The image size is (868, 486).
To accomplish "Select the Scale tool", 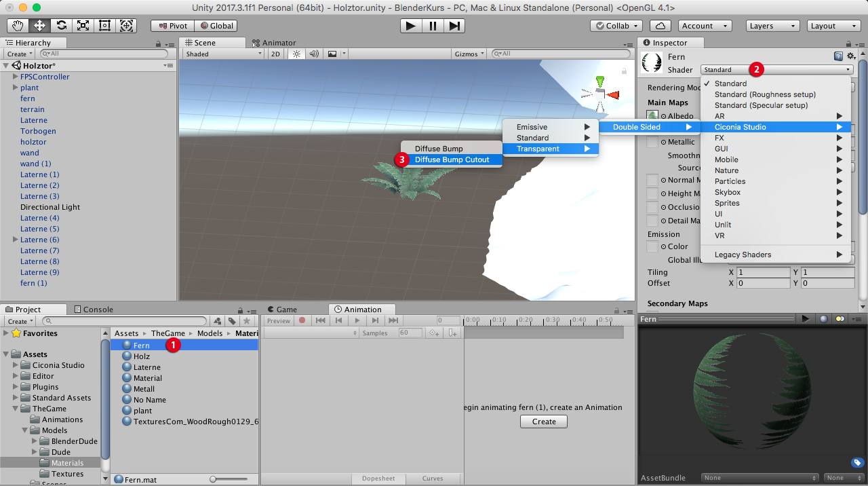I will coord(83,26).
